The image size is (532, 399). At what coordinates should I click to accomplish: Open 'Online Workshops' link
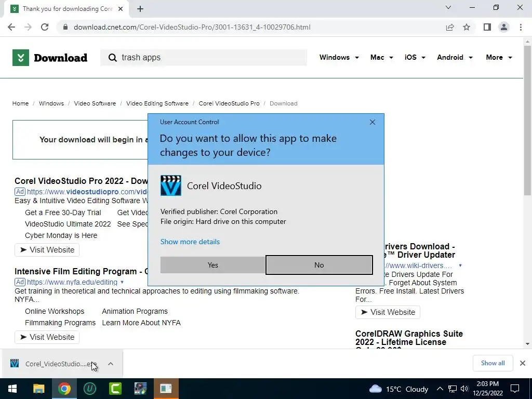[x=55, y=312]
